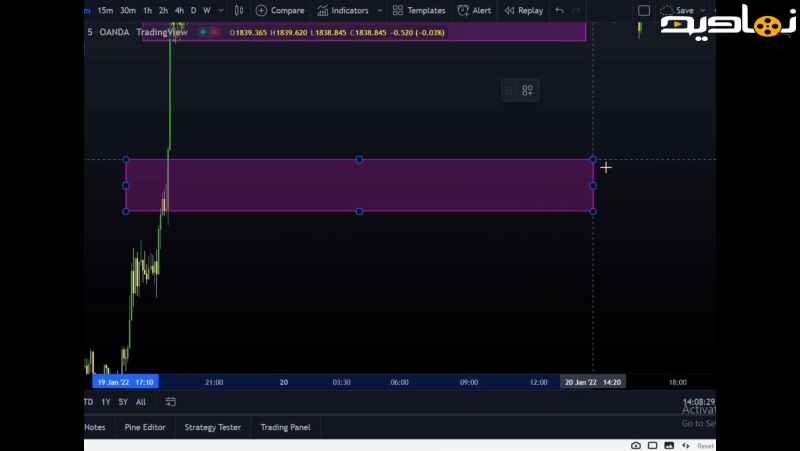The height and width of the screenshot is (451, 800).
Task: Open indicator Templates
Action: pyautogui.click(x=419, y=10)
